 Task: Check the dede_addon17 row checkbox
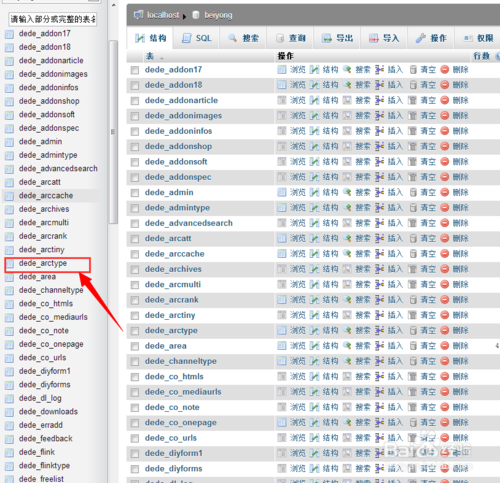(x=135, y=70)
